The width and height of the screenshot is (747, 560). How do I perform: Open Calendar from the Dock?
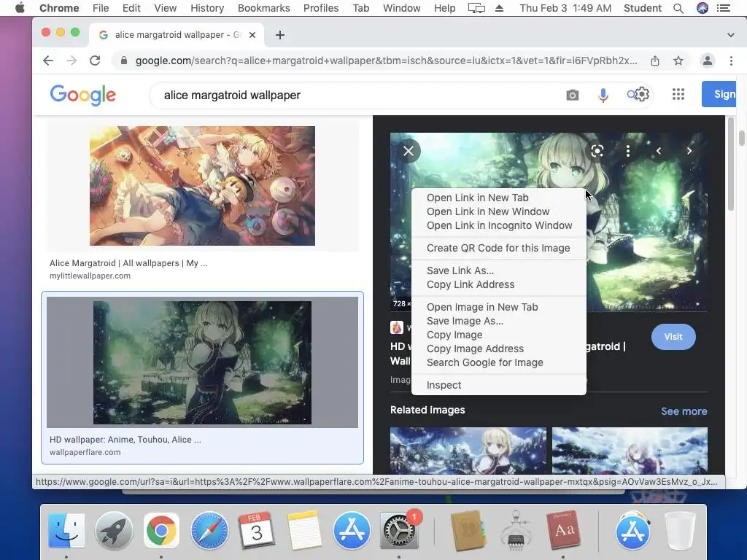coord(257,530)
